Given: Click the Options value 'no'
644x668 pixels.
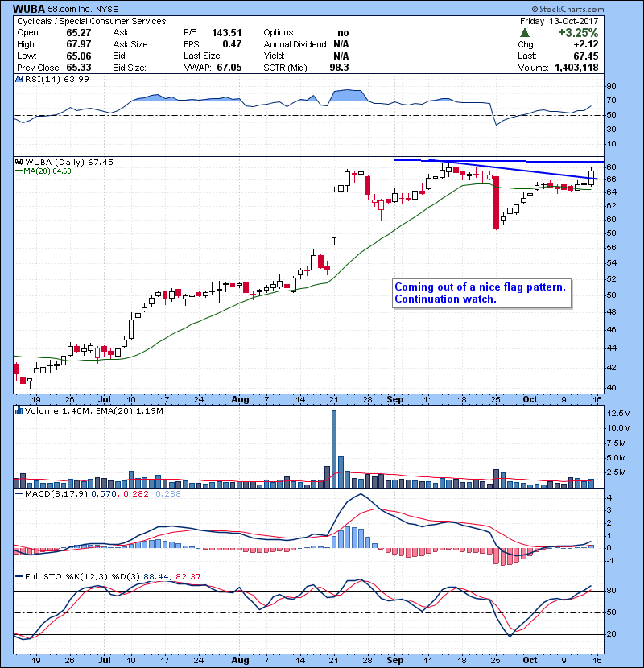Looking at the screenshot, I should [x=343, y=33].
